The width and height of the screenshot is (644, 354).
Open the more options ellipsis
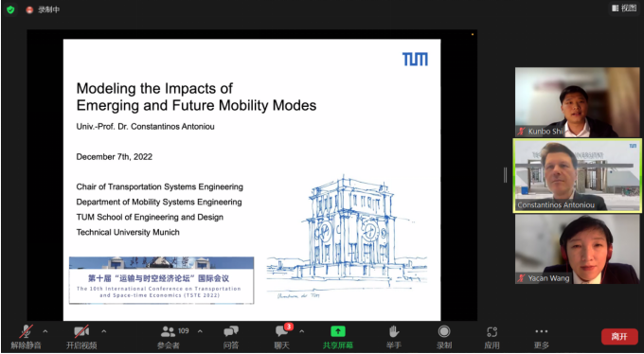[x=542, y=331]
